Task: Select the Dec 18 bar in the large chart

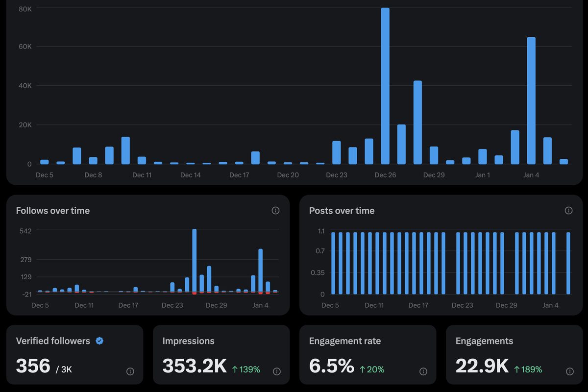Action: coord(255,158)
